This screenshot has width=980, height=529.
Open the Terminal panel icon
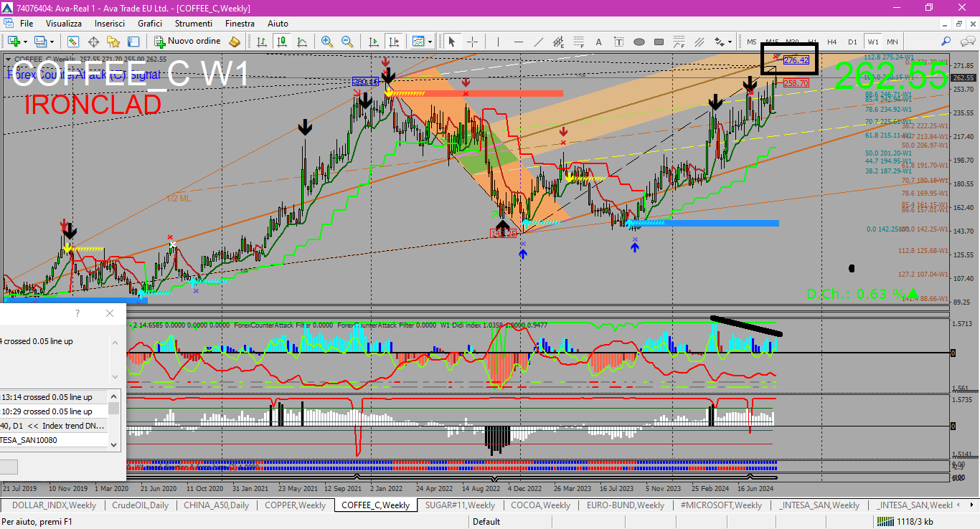coord(133,42)
